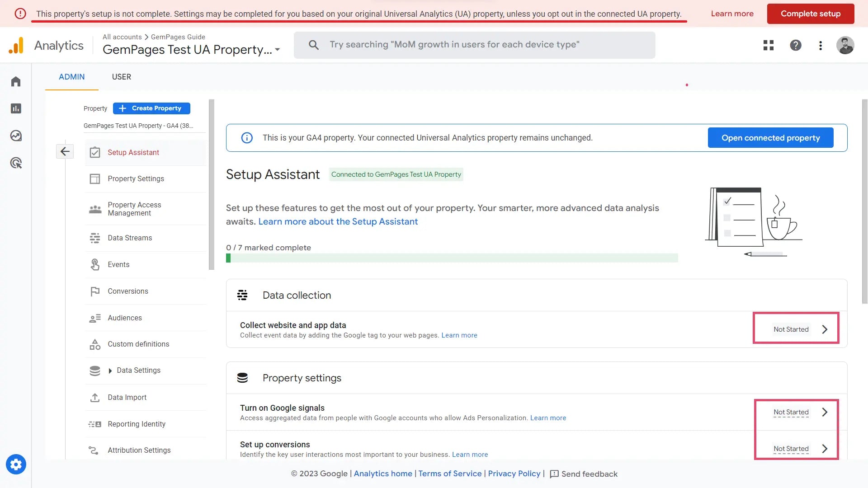Click Connected to GemPages Test UA Property badge

[x=396, y=174]
